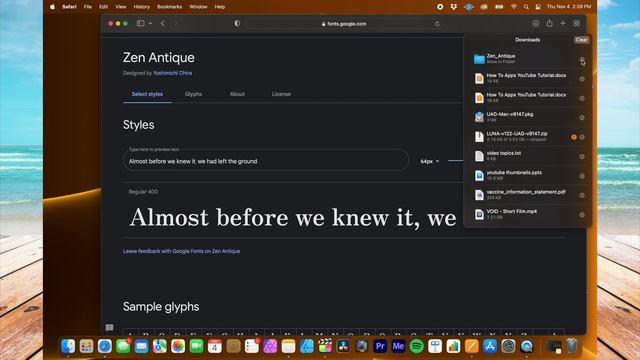Open Photos from the Dock

click(x=178, y=346)
